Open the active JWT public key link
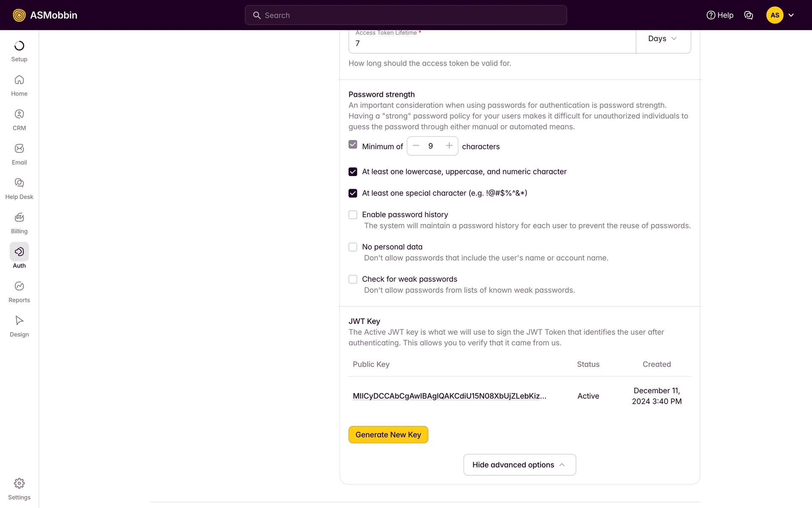The height and width of the screenshot is (508, 812). [449, 396]
